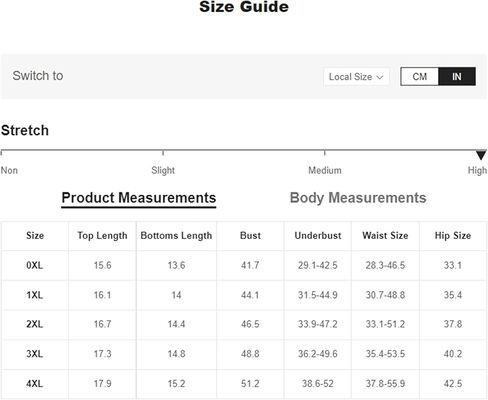This screenshot has height=400, width=488.
Task: Switch to Body Measurements tab
Action: (x=358, y=198)
